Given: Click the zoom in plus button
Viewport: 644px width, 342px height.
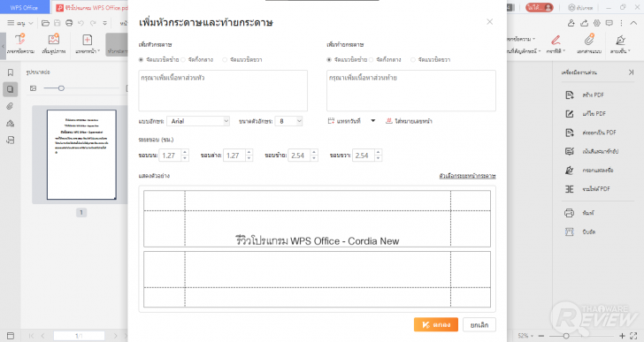Looking at the screenshot, I should [622, 336].
